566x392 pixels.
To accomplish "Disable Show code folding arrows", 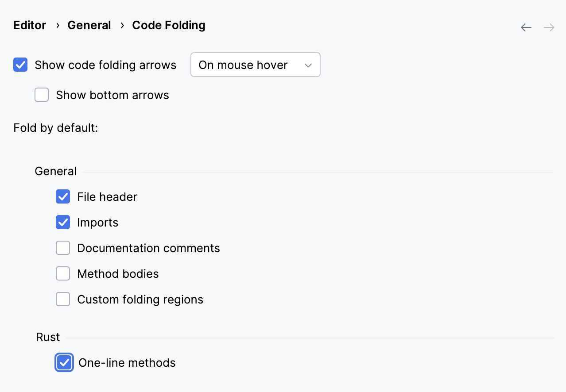I will tap(20, 65).
